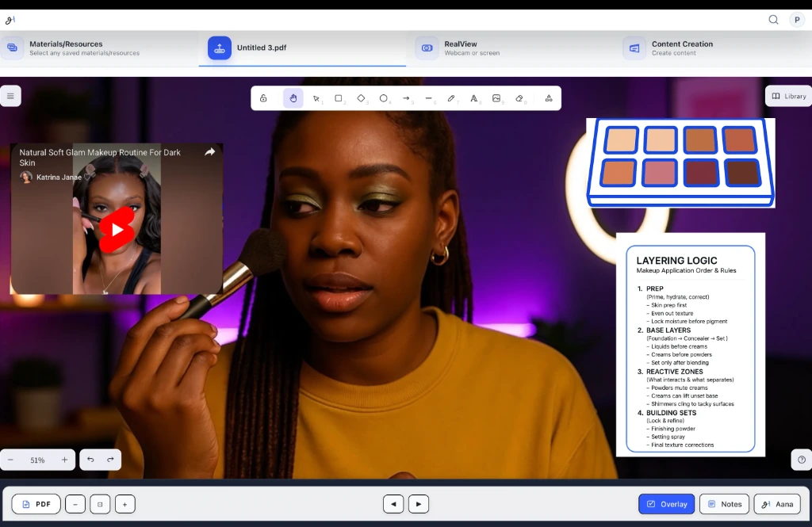
Task: Click PDF zoom out minus button
Action: click(x=75, y=504)
